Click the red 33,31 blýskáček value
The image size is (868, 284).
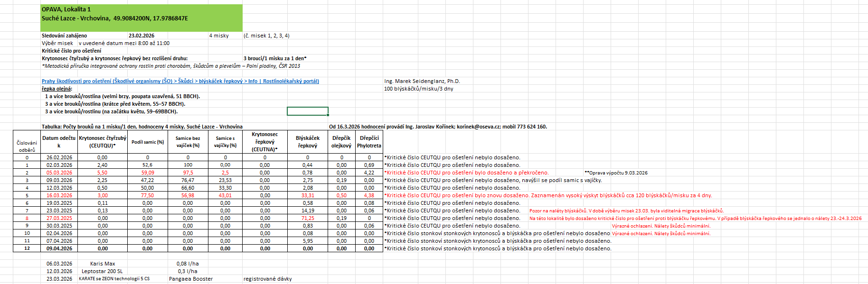pos(307,195)
